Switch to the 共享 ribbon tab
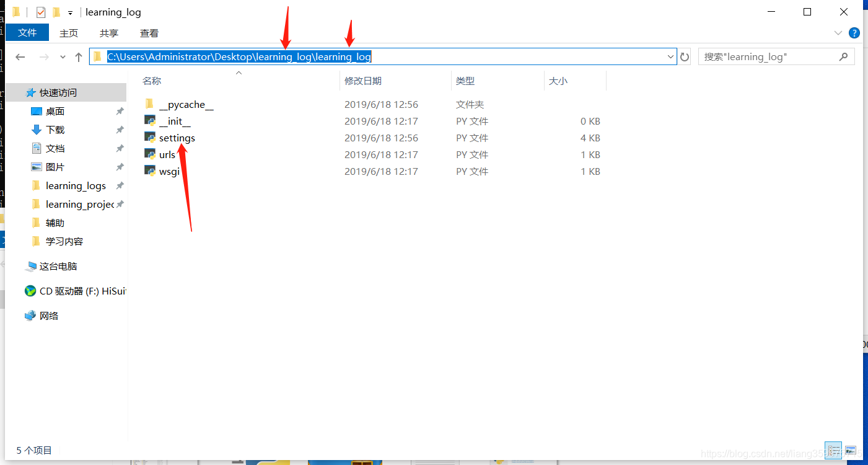Image resolution: width=868 pixels, height=465 pixels. pos(109,33)
